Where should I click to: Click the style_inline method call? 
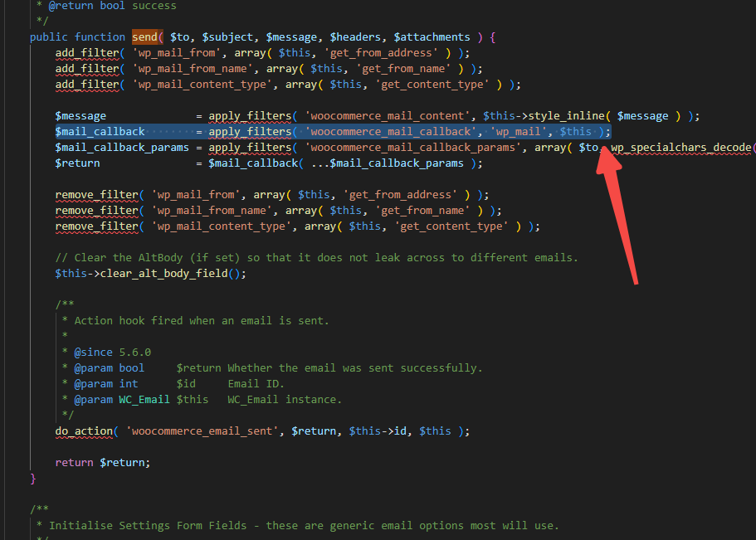566,116
